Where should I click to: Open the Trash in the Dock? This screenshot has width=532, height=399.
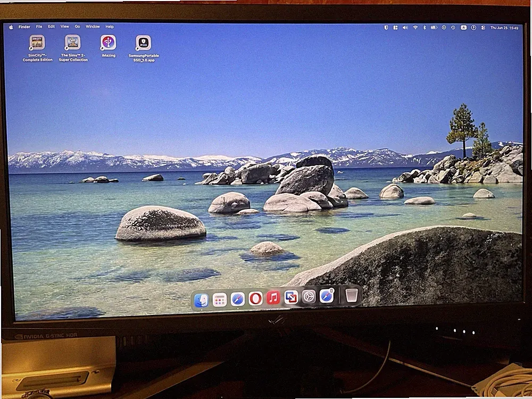pos(352,295)
